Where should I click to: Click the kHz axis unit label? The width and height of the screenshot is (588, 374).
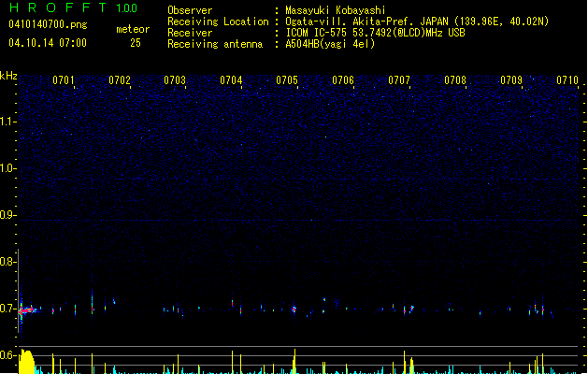8,76
